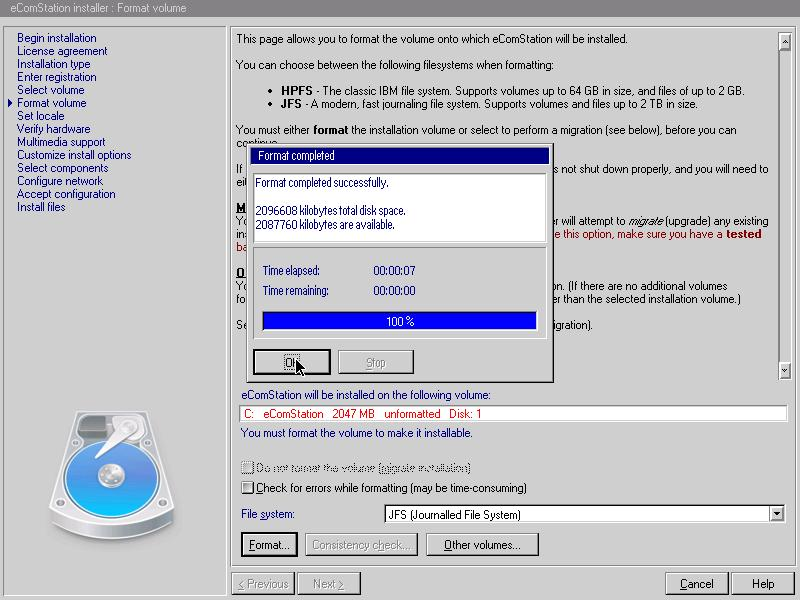Image resolution: width=800 pixels, height=600 pixels.
Task: Select Format volume step
Action: 52,103
